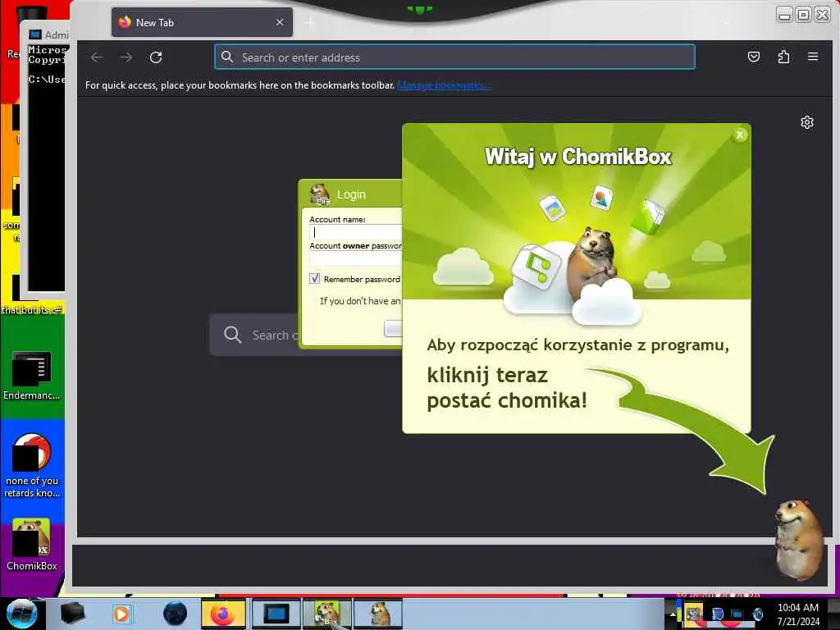Screen dimensions: 840x630
Task: Click the dark box taskbar icon beside Start
Action: click(72, 614)
